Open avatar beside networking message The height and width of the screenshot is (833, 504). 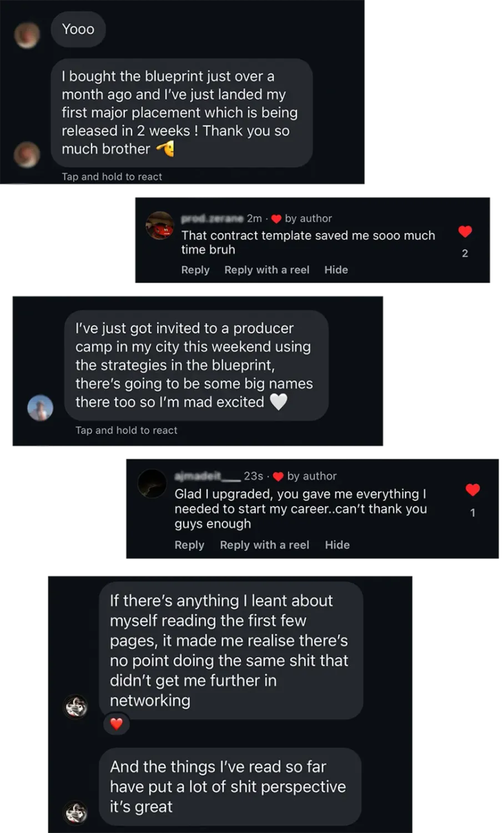tap(76, 706)
